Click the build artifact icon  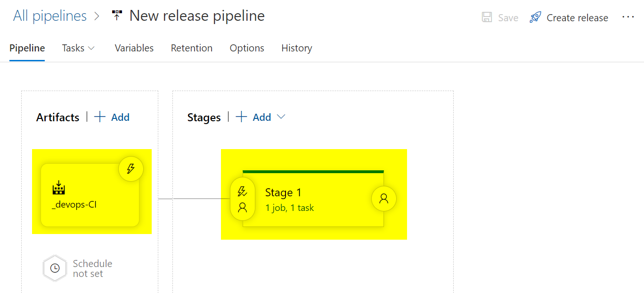(x=58, y=188)
